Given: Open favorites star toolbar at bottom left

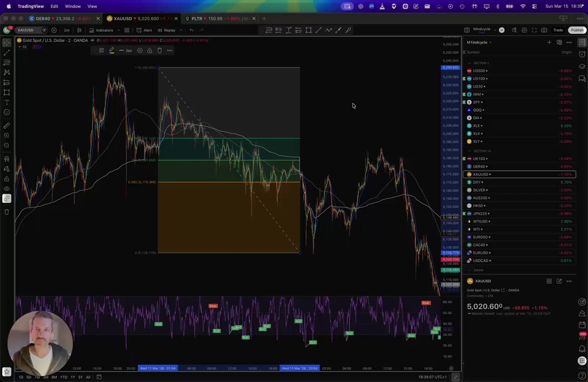Looking at the screenshot, I should click(x=7, y=371).
